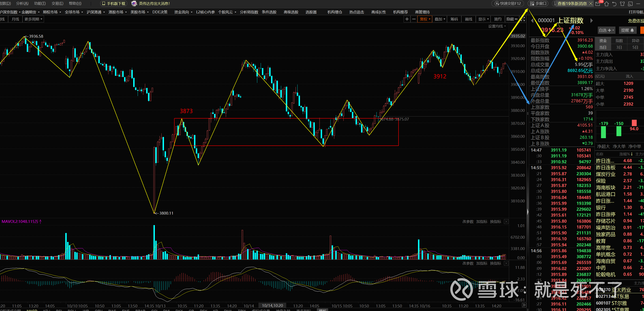Open the skin shirt icon
644x311 pixels.
622,3
